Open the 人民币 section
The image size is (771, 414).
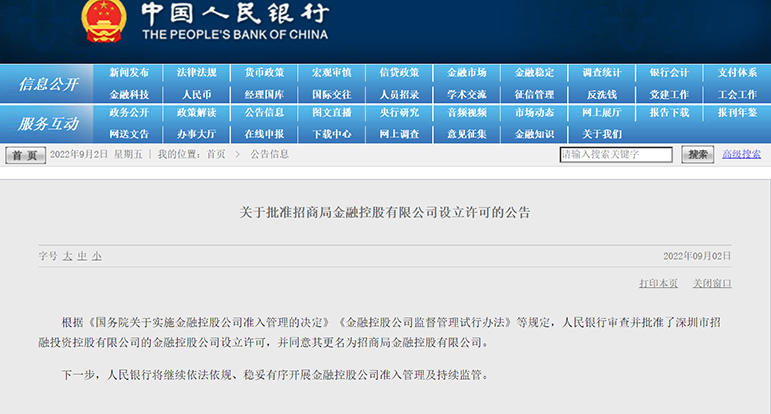coord(197,94)
